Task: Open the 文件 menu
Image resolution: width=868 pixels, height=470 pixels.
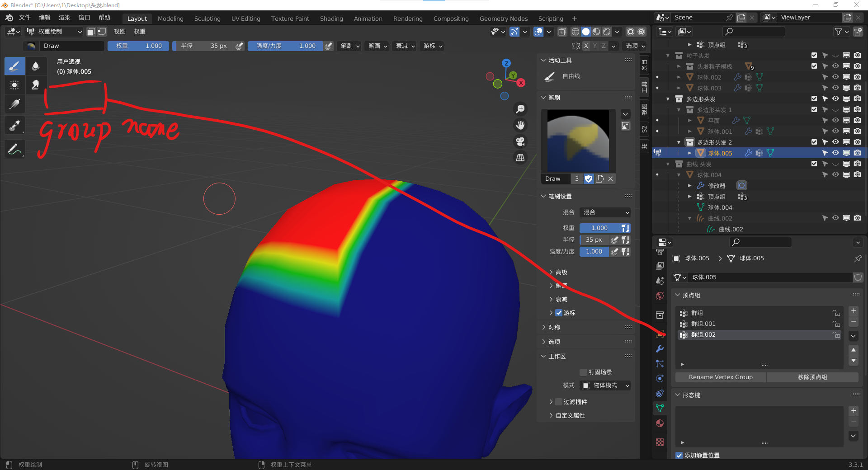Action: (x=25, y=18)
